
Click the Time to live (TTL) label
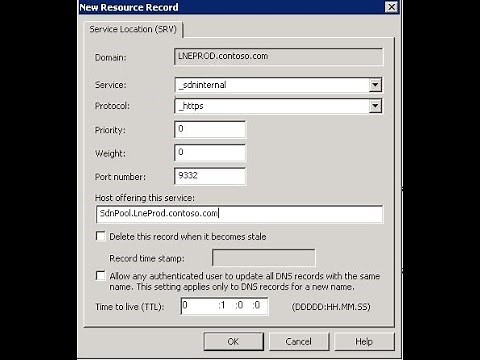pos(130,307)
